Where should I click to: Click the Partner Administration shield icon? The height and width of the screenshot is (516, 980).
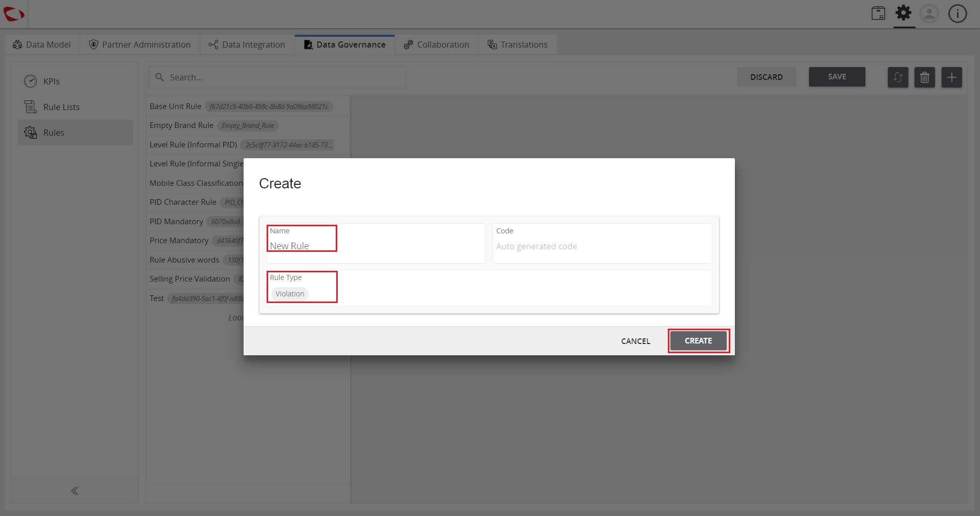tap(93, 45)
